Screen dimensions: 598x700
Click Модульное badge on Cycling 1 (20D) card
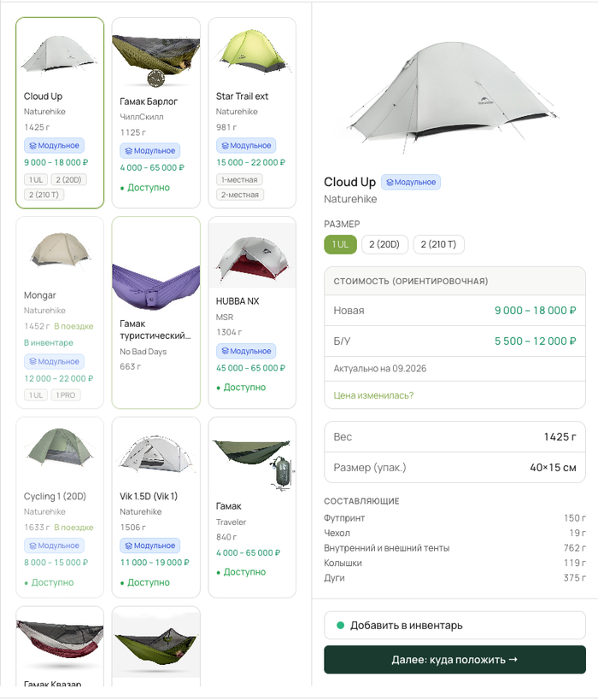(x=54, y=545)
